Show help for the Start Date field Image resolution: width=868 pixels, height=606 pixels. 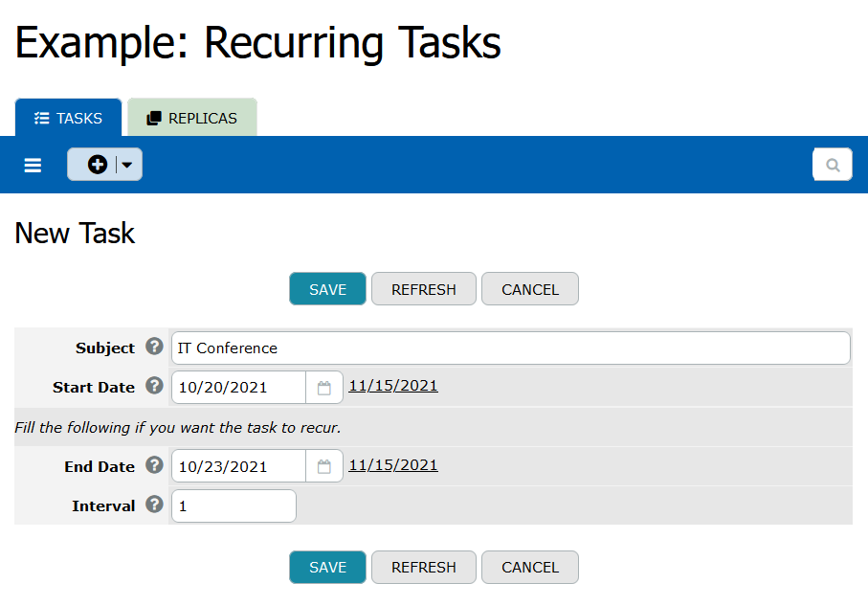tap(154, 387)
